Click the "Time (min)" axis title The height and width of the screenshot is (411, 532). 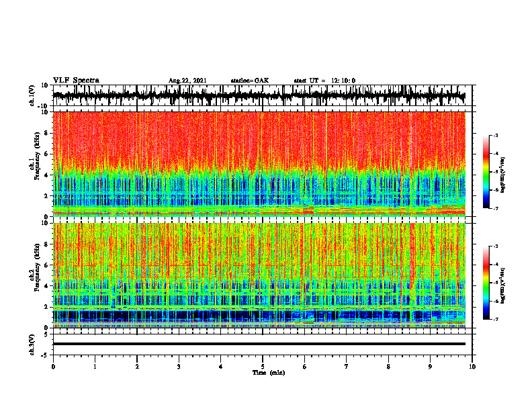[269, 373]
